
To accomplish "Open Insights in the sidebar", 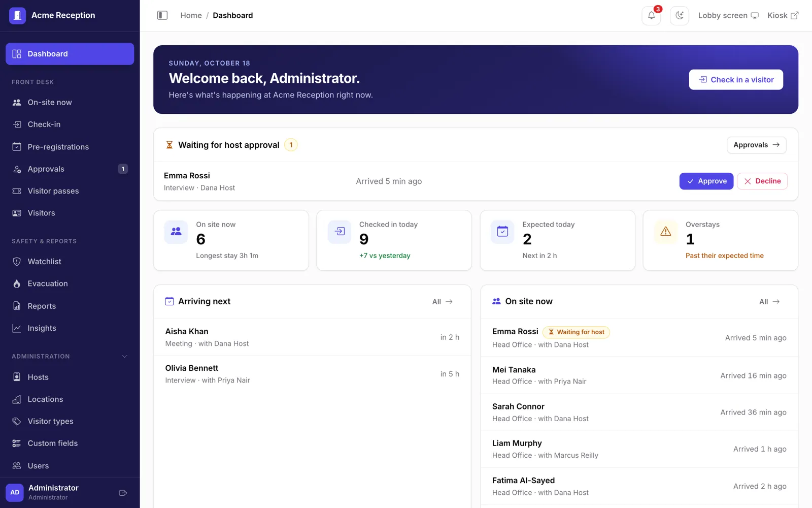I will (70, 328).
